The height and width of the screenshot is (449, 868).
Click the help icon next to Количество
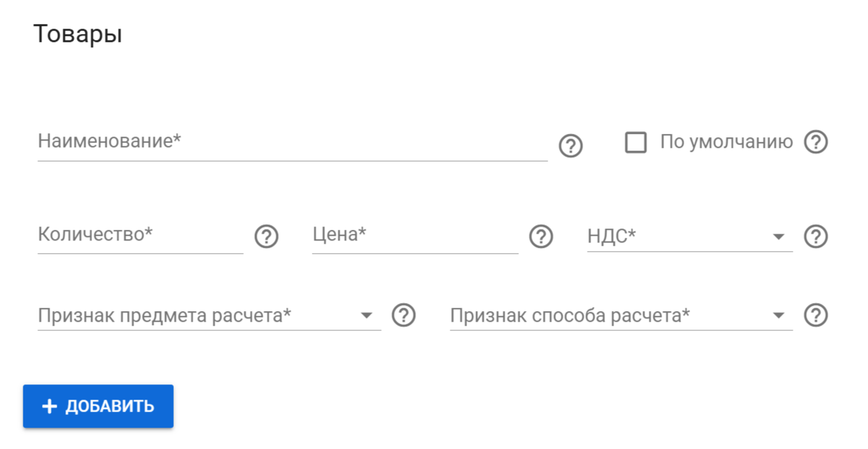(x=266, y=236)
